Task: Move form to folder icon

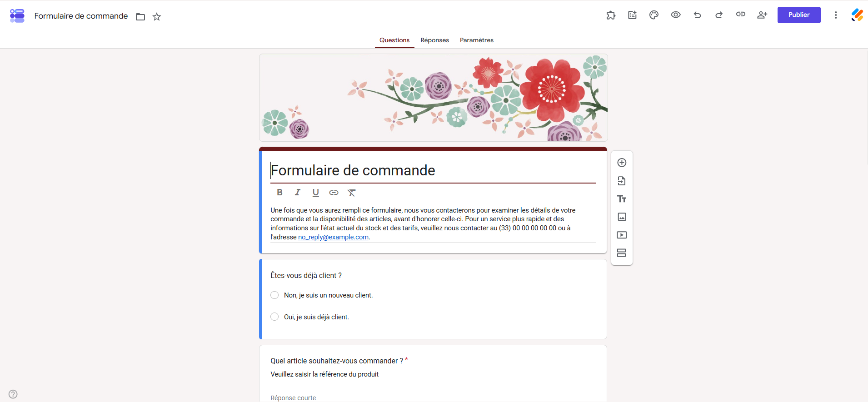Action: pyautogui.click(x=140, y=17)
